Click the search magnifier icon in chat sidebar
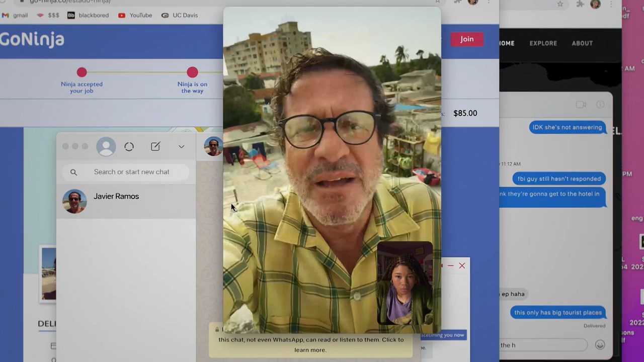 [x=73, y=172]
